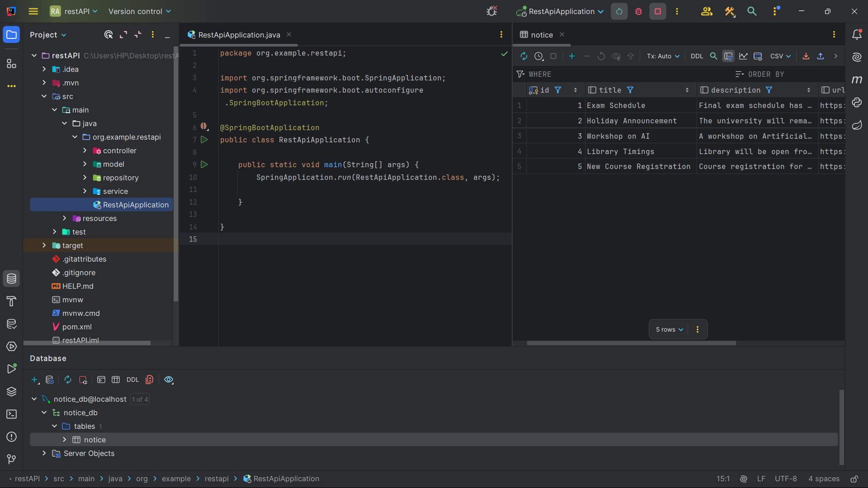Add new data source plus icon
The height and width of the screenshot is (488, 868).
tap(35, 380)
